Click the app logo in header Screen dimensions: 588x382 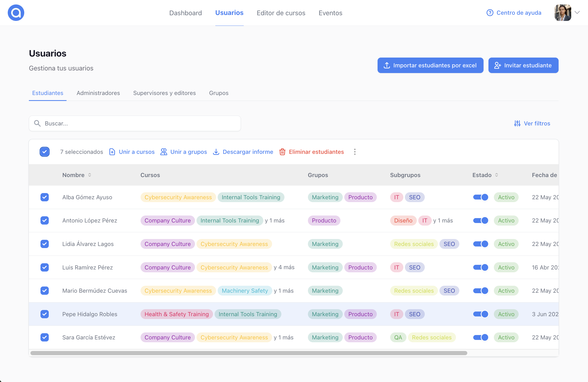[x=16, y=13]
